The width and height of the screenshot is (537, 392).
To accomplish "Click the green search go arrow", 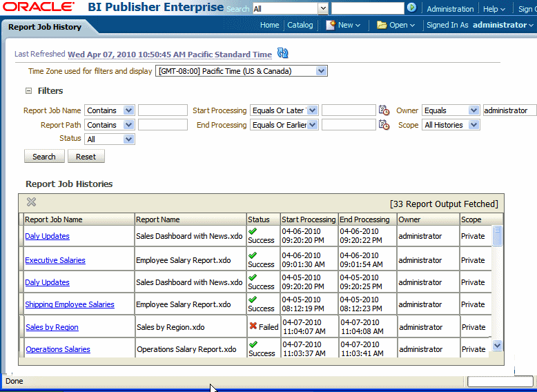I will 411,7.
